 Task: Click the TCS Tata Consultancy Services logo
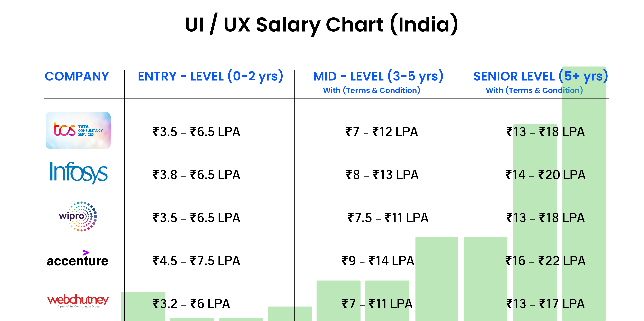tap(78, 130)
